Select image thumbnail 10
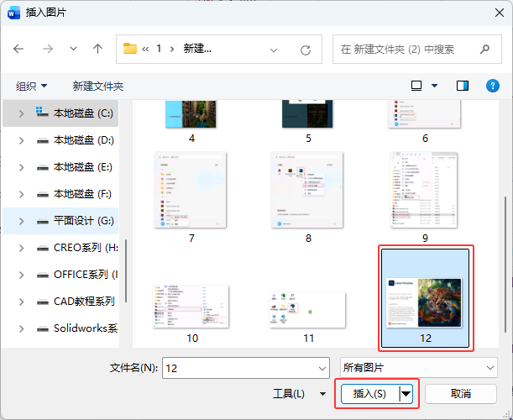 (x=191, y=307)
